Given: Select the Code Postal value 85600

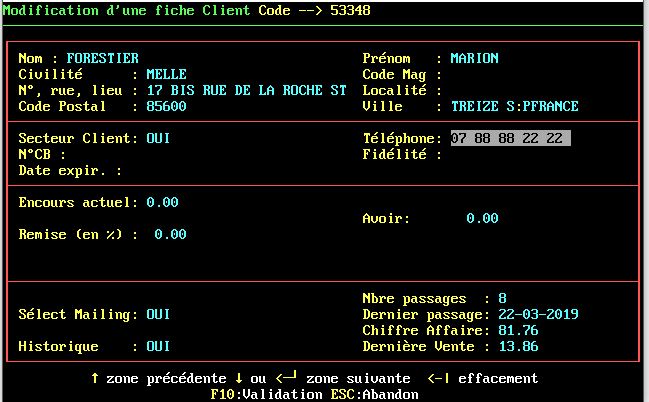Looking at the screenshot, I should pyautogui.click(x=166, y=107).
